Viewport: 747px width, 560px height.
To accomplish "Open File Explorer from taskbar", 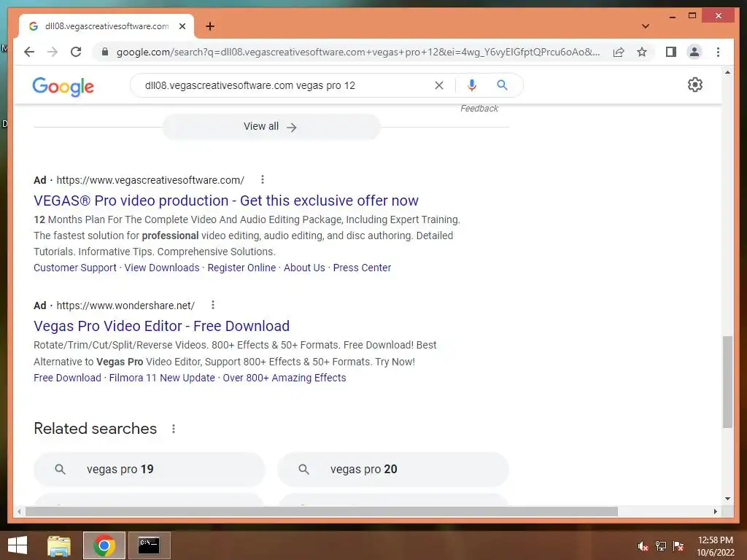I will tap(59, 545).
